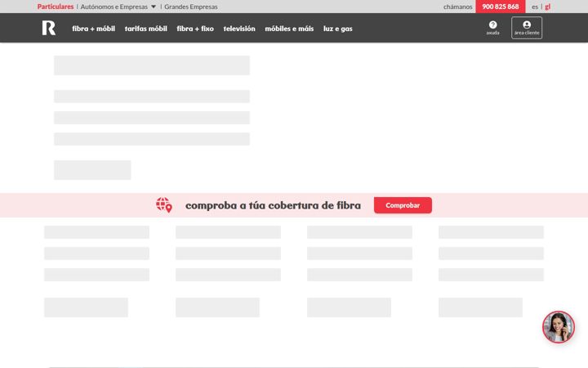Click the globe location coverage icon
This screenshot has height=368, width=588.
point(164,205)
